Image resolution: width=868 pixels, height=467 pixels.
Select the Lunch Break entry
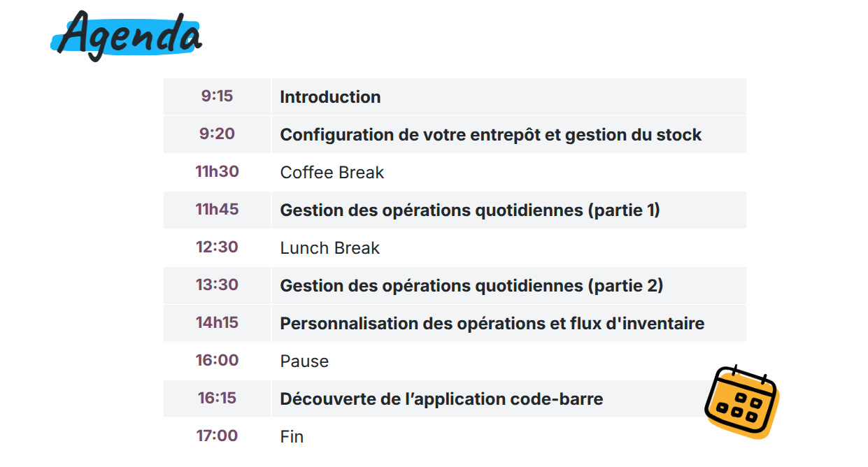pos(330,248)
